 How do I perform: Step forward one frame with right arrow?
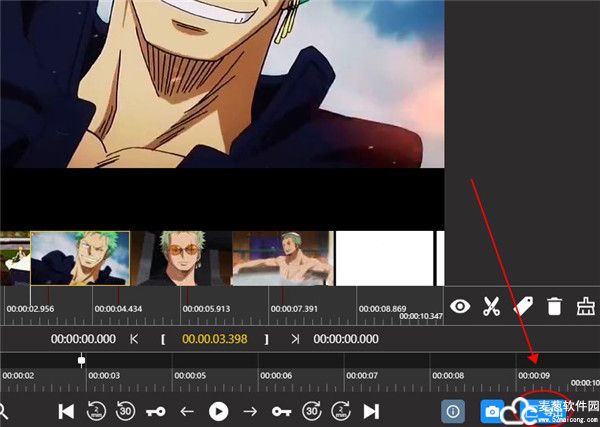[x=250, y=411]
